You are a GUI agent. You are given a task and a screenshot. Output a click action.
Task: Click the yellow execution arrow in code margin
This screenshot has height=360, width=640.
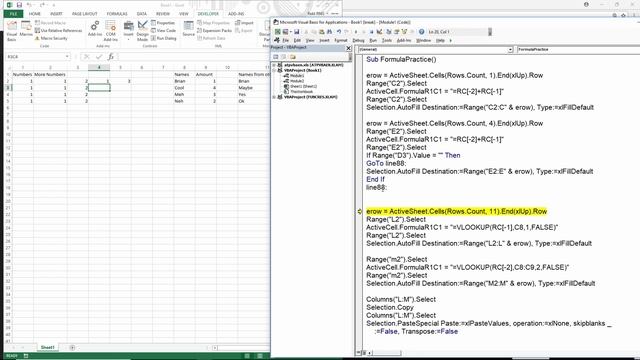click(x=360, y=211)
